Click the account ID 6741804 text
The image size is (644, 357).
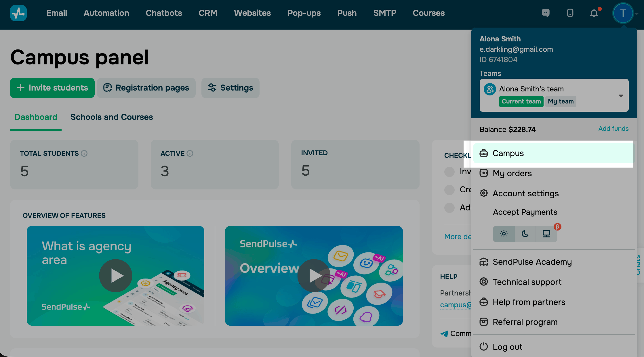coord(498,59)
